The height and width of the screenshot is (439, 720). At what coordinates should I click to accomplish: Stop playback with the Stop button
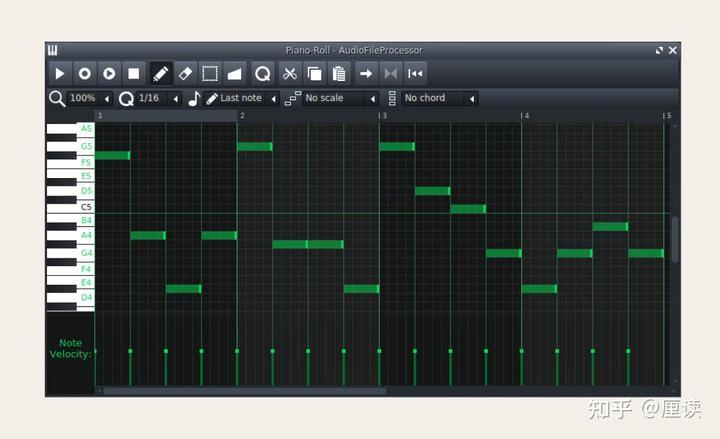coord(134,73)
